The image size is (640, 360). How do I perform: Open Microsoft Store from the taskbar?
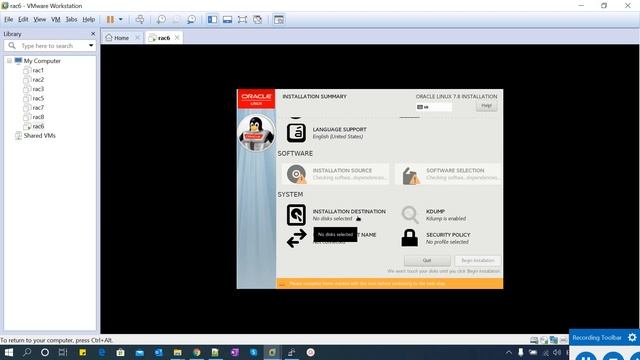120,352
